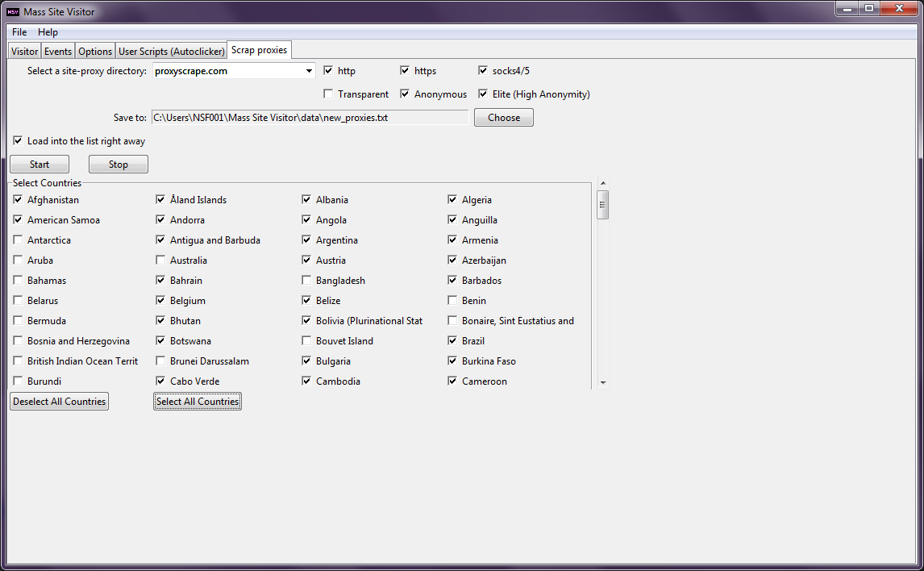Uncheck the Brazil country checkbox
The width and height of the screenshot is (924, 571).
(453, 341)
